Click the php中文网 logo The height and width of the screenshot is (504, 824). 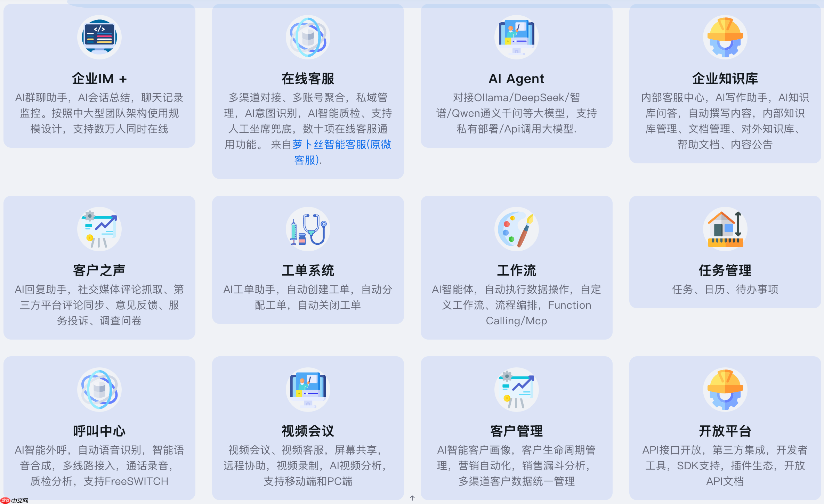coord(14,501)
